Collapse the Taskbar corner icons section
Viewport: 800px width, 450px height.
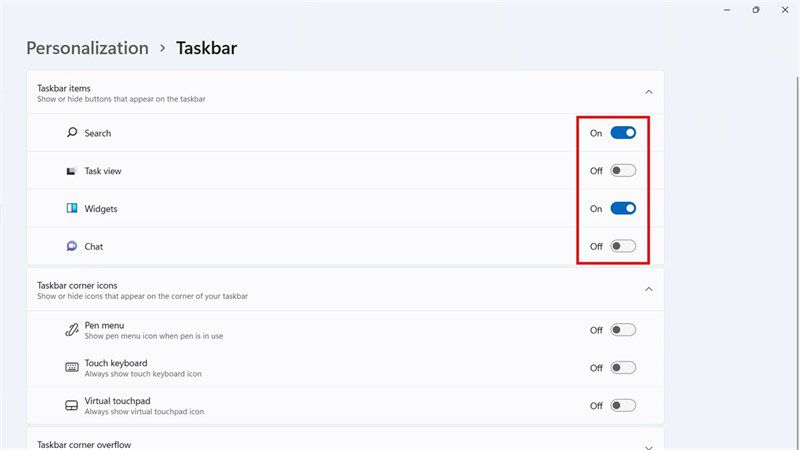coord(648,289)
